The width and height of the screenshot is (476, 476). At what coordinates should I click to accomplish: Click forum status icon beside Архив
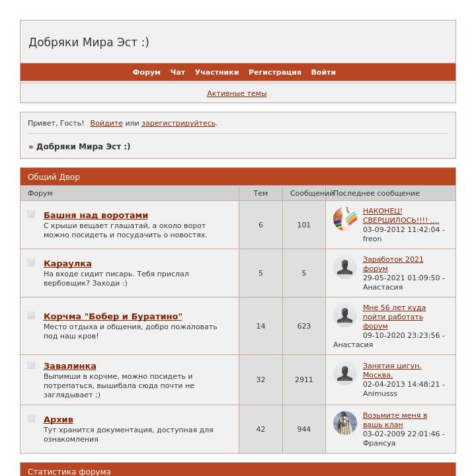point(31,418)
